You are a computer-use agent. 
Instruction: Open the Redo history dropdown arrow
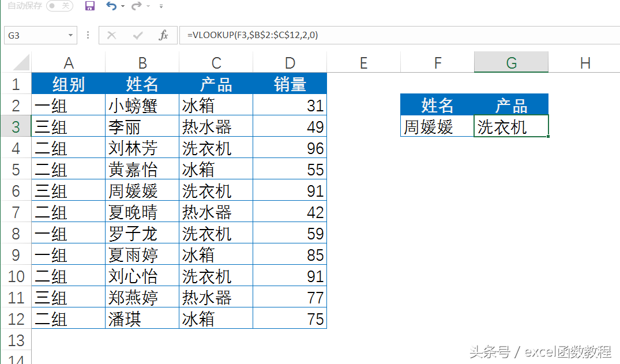tap(148, 6)
